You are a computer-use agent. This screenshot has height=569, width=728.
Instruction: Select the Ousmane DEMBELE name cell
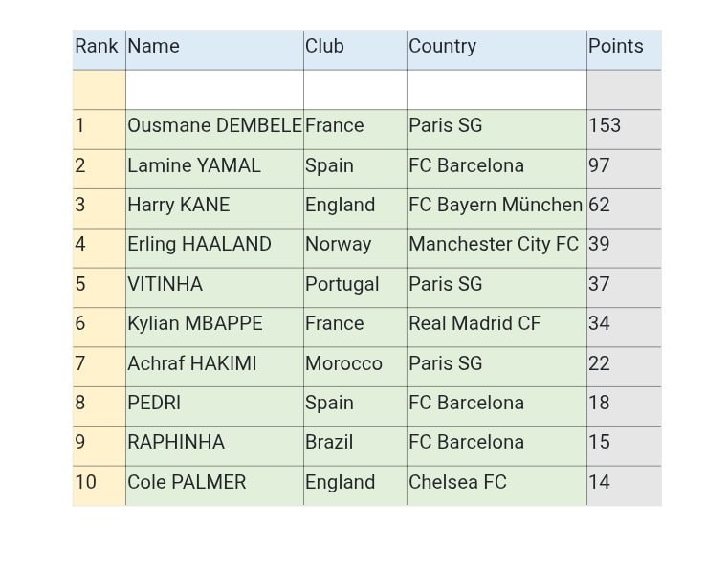pos(214,126)
